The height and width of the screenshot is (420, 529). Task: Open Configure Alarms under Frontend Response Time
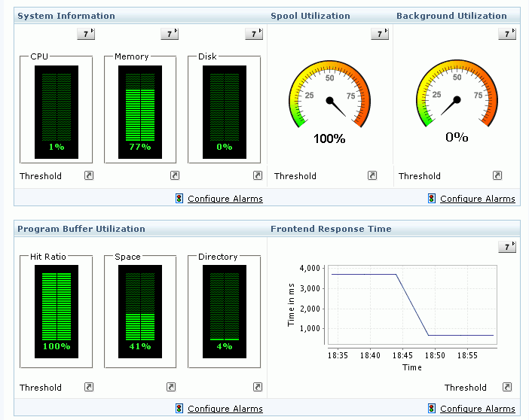pyautogui.click(x=478, y=409)
